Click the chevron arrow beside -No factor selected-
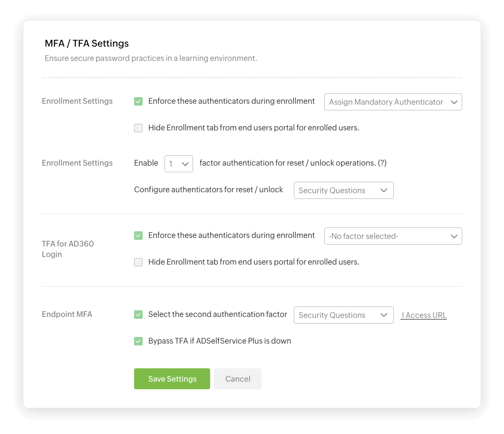Screen dimensions: 504x434 [x=454, y=236]
